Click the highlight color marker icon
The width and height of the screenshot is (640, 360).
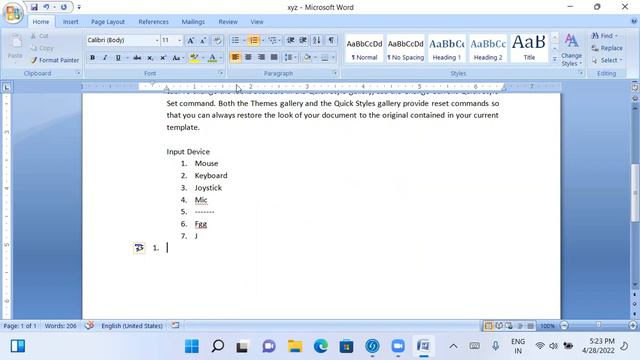click(195, 58)
